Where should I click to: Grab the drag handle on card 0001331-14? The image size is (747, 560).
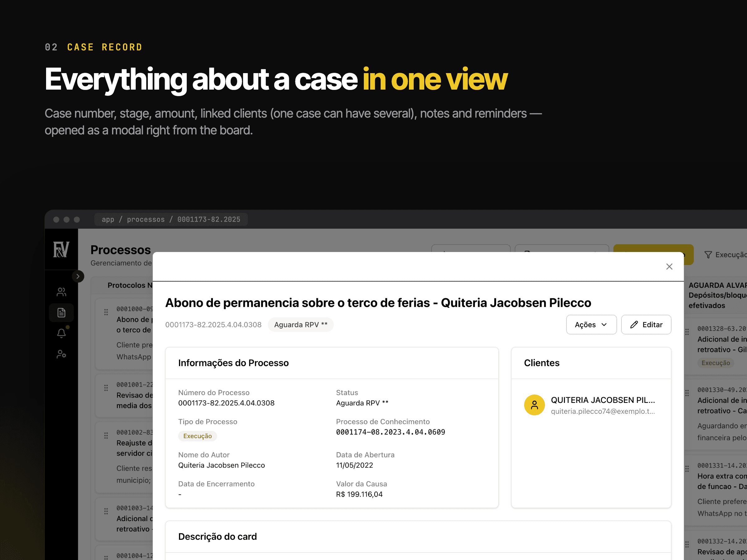[x=687, y=468]
